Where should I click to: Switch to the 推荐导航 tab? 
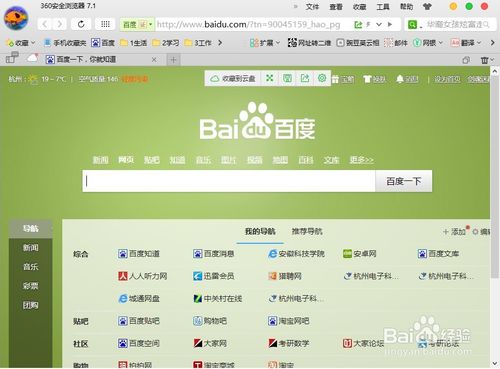[307, 231]
